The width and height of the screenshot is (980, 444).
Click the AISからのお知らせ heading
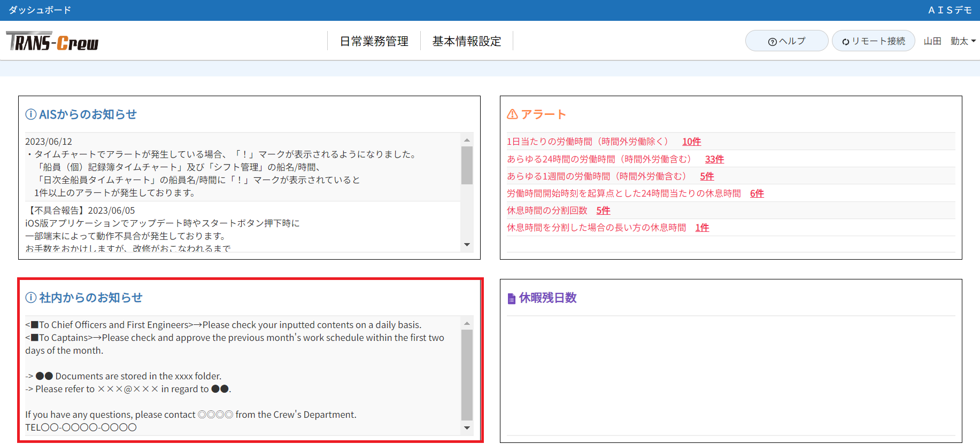88,114
